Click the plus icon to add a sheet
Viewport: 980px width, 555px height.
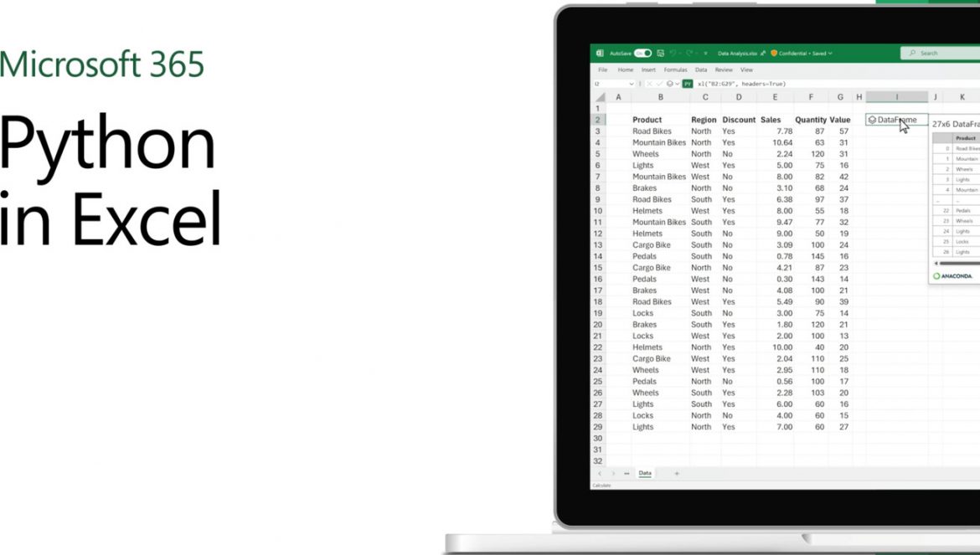click(677, 474)
